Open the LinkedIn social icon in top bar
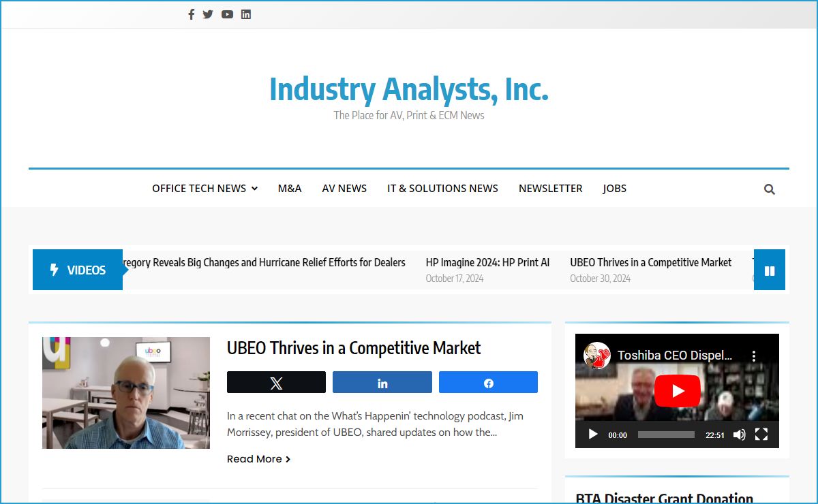Screen dimensions: 818x504 pyautogui.click(x=246, y=14)
